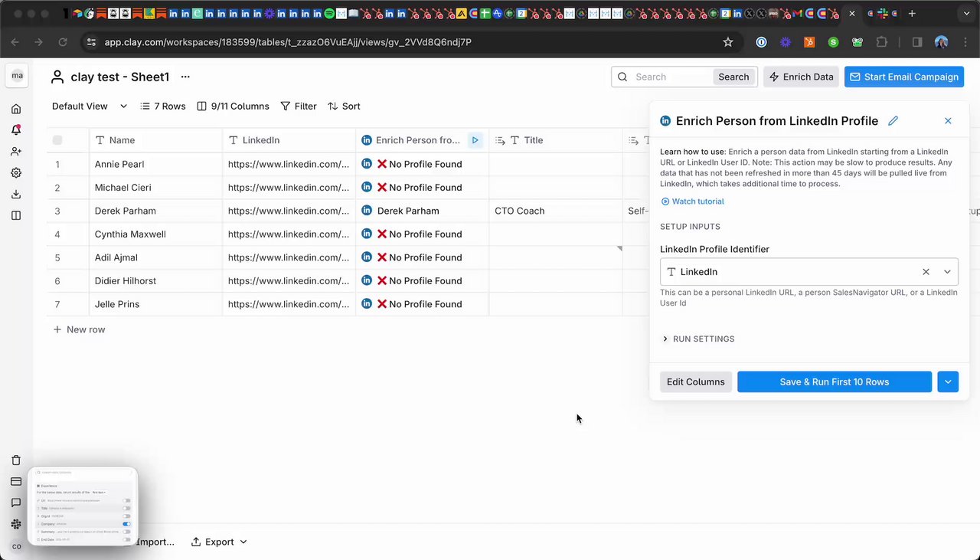Open the three-dot menu beside clay test - Sheet1
The width and height of the screenshot is (980, 560).
click(185, 77)
